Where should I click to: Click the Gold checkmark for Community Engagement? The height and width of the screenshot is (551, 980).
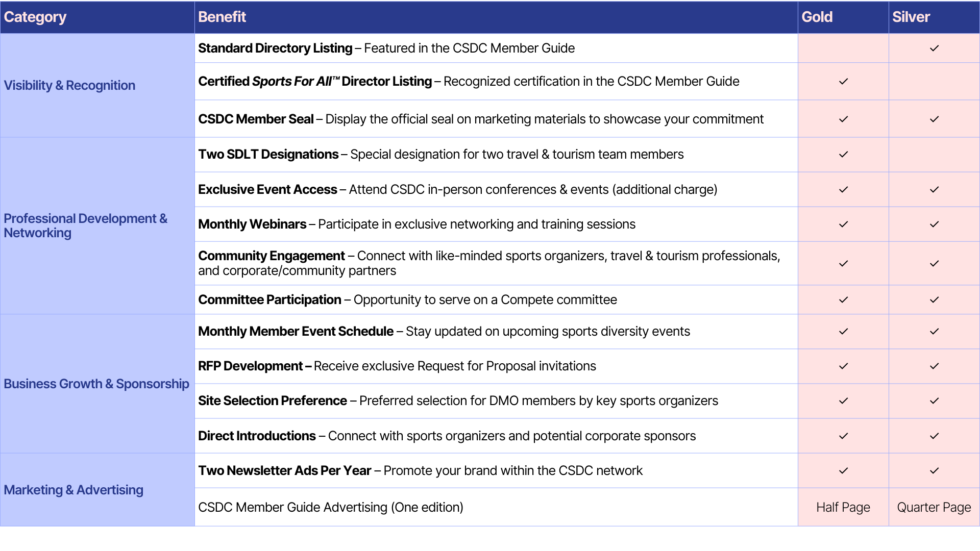coord(843,264)
